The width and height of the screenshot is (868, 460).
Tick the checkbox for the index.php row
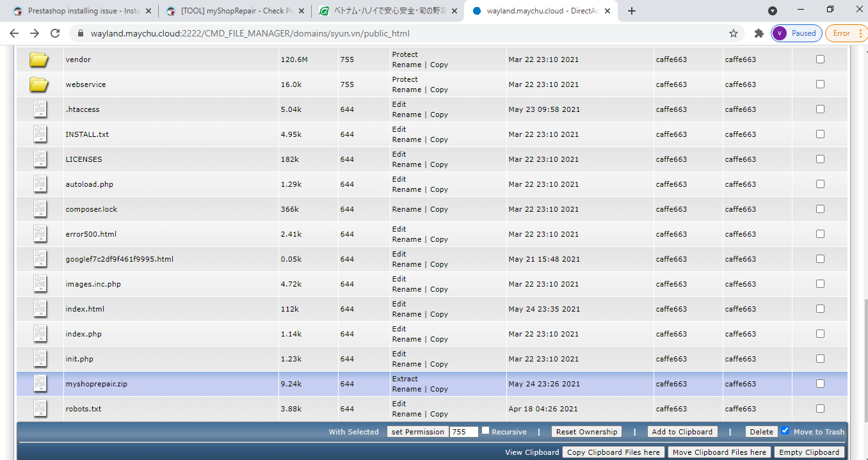820,333
